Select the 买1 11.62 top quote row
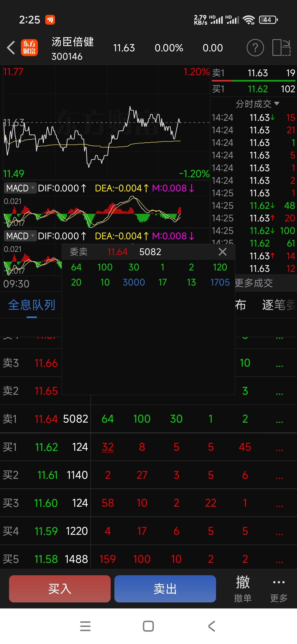The height and width of the screenshot is (644, 297). point(254,89)
